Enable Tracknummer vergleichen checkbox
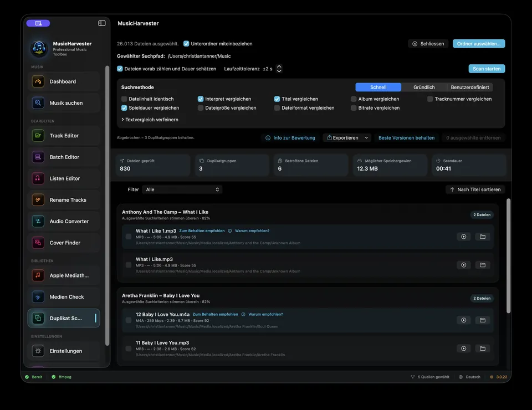The width and height of the screenshot is (532, 410). coord(430,99)
